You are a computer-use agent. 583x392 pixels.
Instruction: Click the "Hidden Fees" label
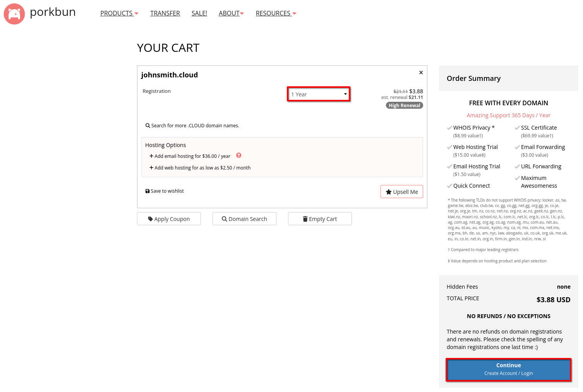click(462, 287)
